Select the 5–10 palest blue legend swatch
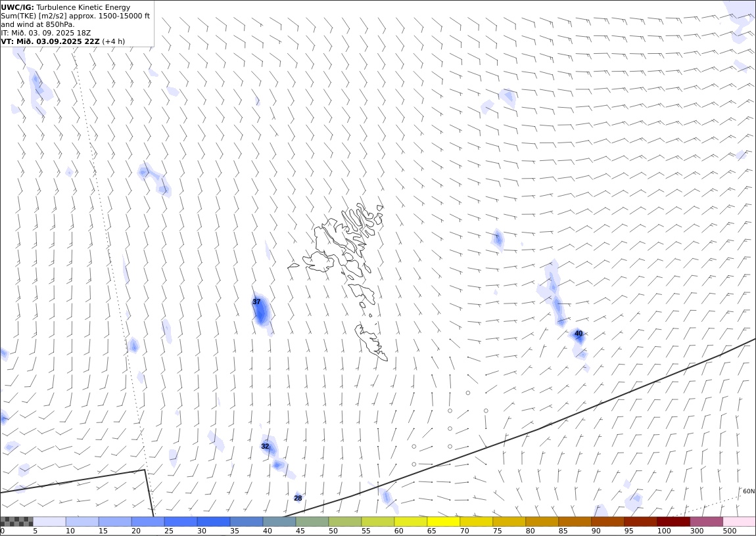The image size is (756, 536). click(49, 522)
